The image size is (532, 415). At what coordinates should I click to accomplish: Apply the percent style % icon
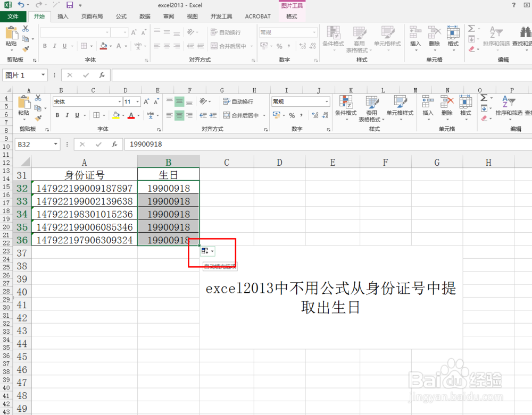pos(291,114)
